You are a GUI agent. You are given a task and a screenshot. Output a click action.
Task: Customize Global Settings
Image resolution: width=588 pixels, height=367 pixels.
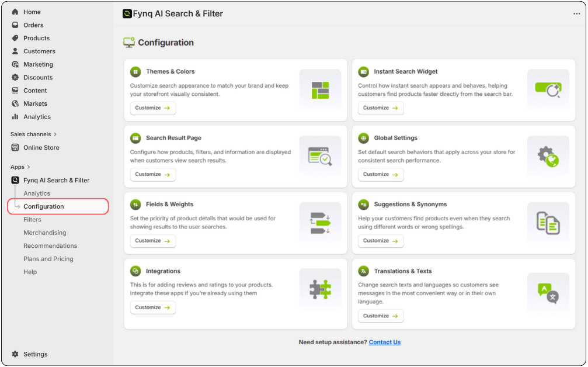(x=381, y=175)
